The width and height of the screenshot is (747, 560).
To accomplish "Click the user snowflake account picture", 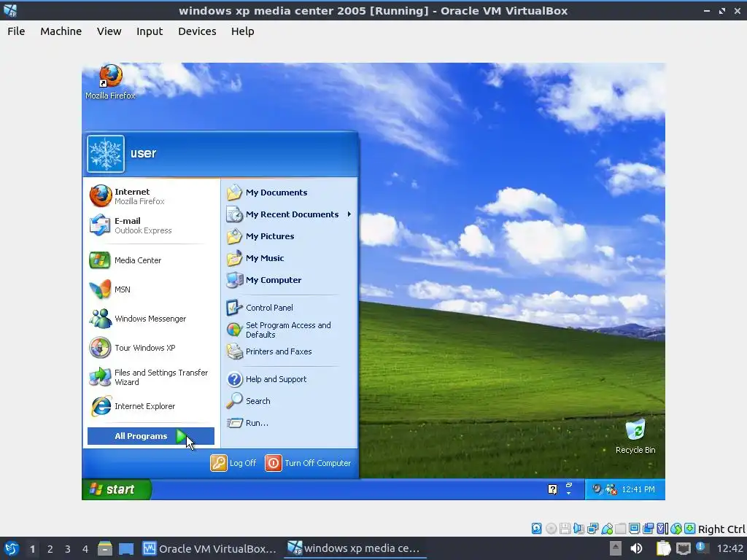I will pos(106,154).
